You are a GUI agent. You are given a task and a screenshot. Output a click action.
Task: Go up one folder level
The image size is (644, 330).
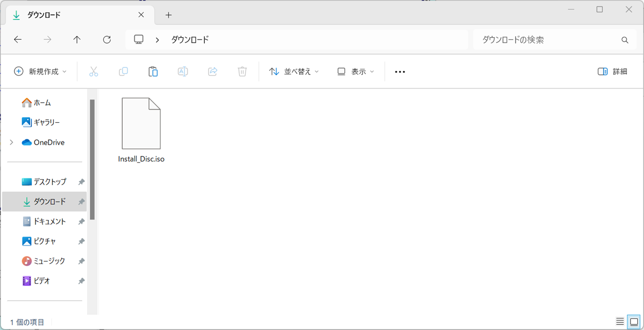click(x=77, y=40)
